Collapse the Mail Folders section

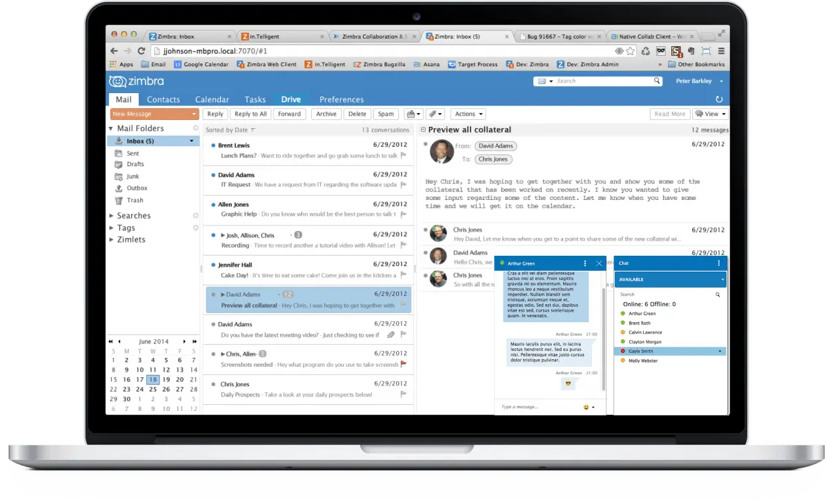tap(111, 129)
